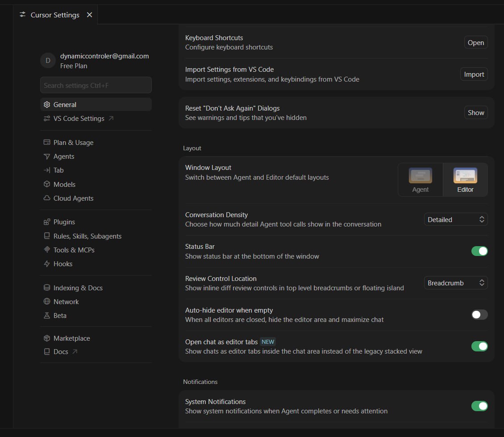Image resolution: width=504 pixels, height=437 pixels.
Task: Click Show for Don't Ask Again dialogs
Action: (x=476, y=112)
